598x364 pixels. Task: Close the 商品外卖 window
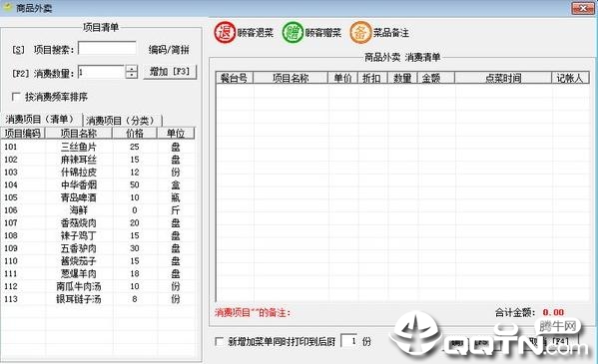pyautogui.click(x=583, y=8)
